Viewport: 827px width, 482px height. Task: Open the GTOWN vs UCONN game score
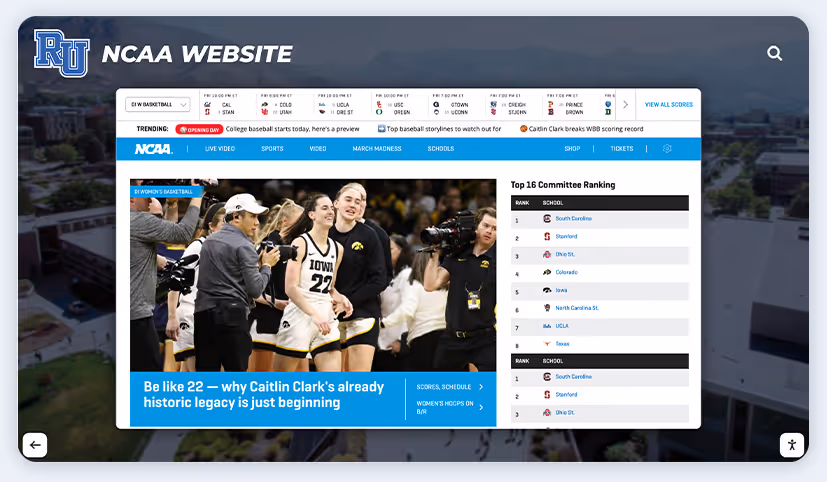456,105
